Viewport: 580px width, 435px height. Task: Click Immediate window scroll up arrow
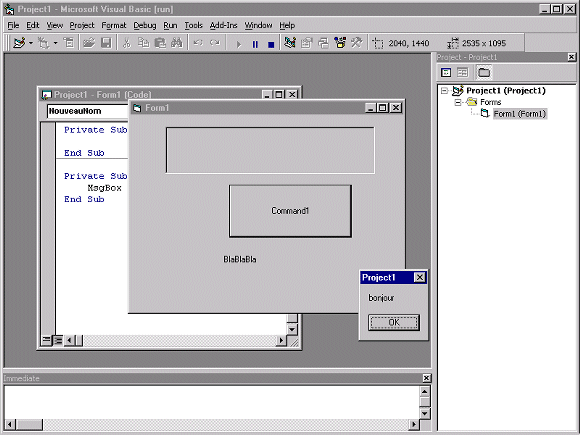coord(425,391)
